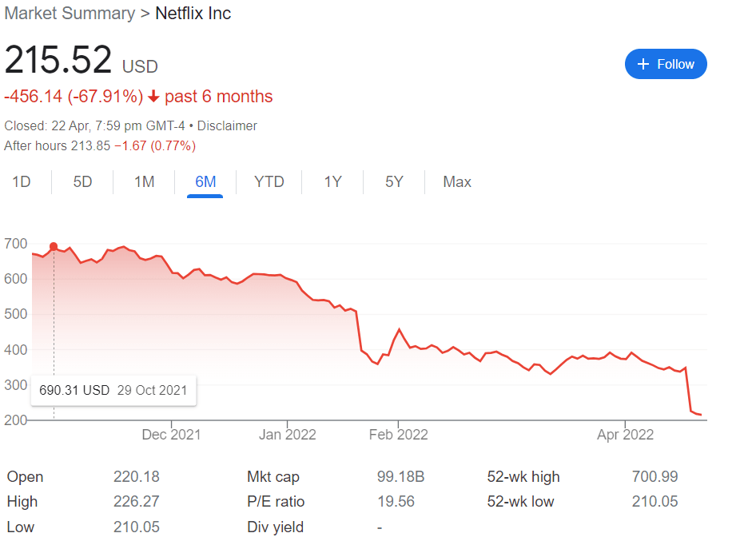
Task: Show the 1Y chart range
Action: pyautogui.click(x=332, y=182)
